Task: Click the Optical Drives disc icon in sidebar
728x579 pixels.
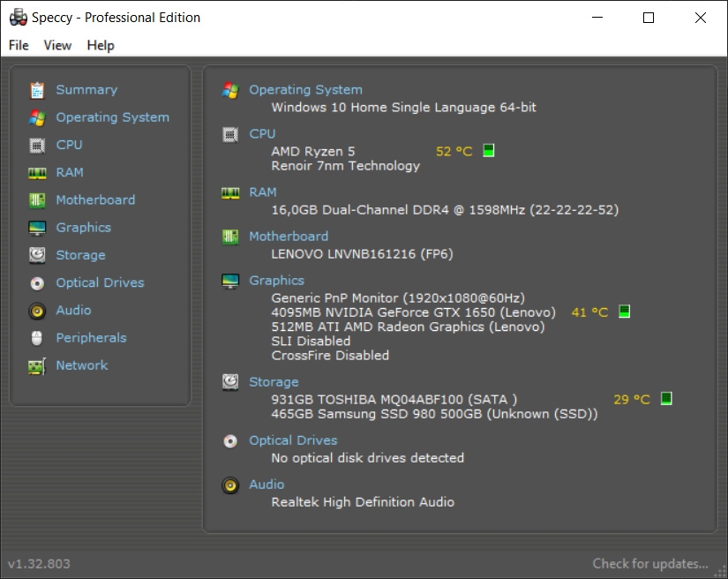Action: tap(37, 283)
